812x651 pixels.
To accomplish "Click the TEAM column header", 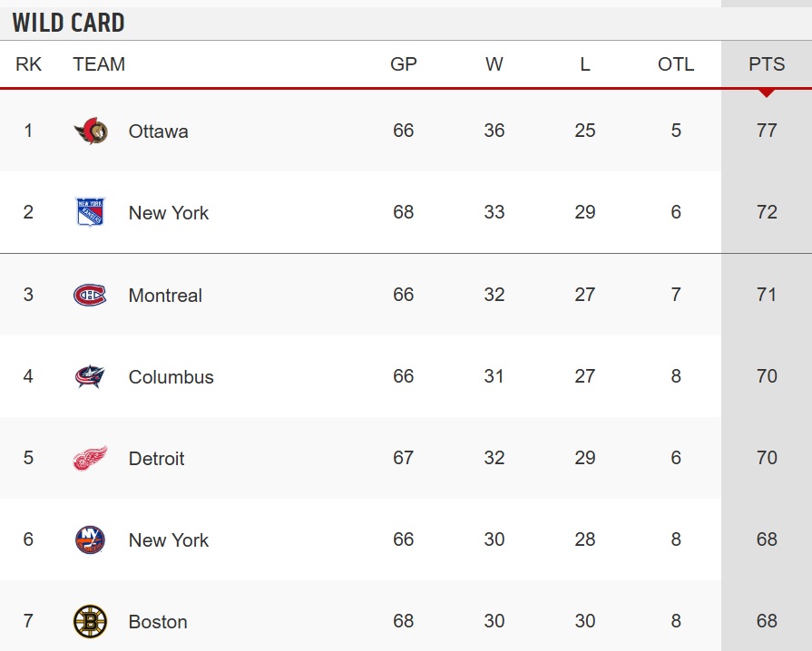I will [x=99, y=64].
